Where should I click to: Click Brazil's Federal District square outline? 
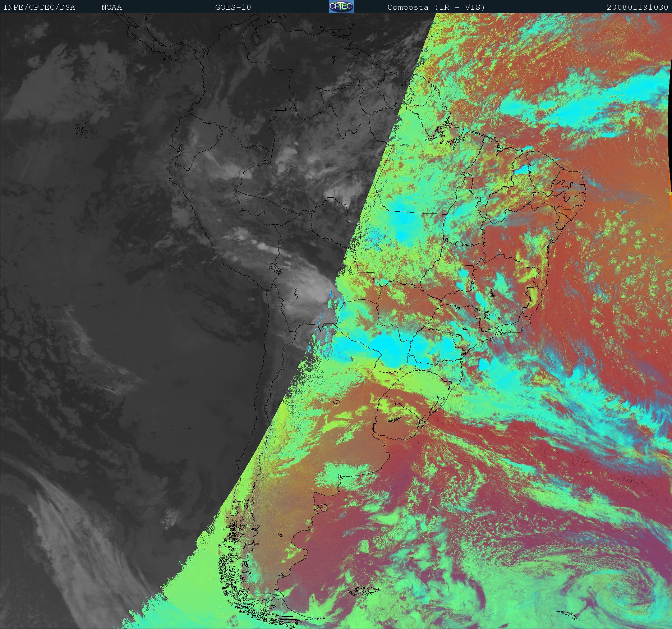click(x=469, y=267)
